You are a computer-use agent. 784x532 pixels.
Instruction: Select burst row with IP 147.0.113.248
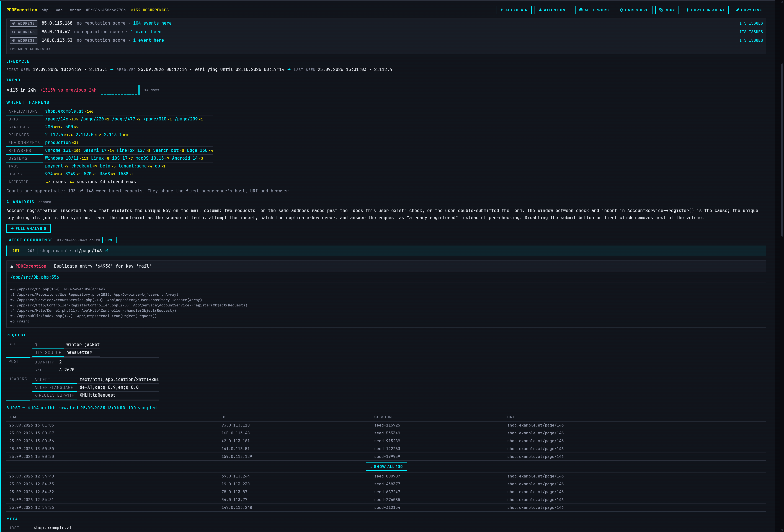pyautogui.click(x=386, y=507)
